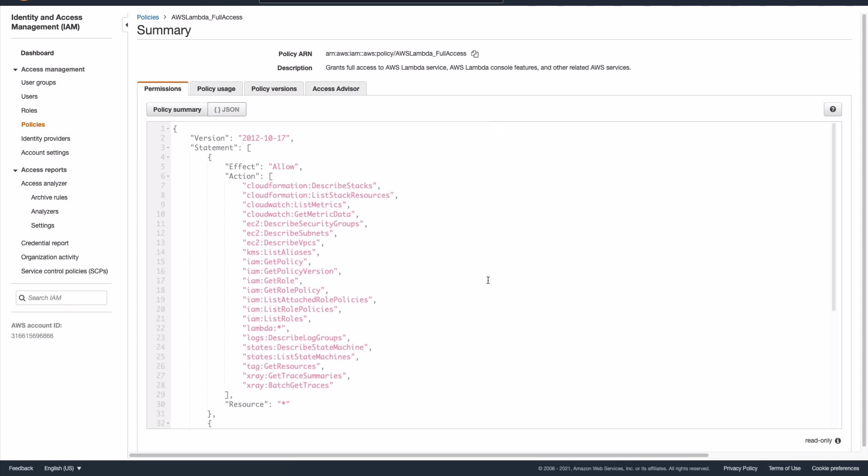868x476 pixels.
Task: Open the Policies sidebar link
Action: [x=33, y=124]
